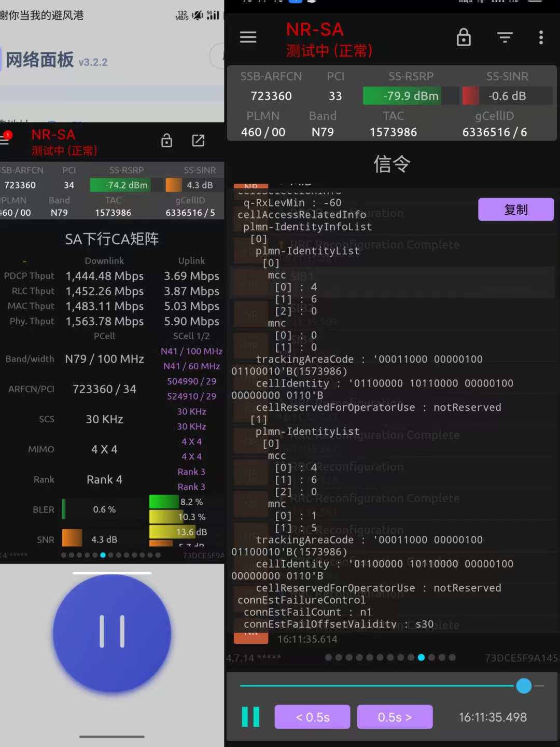Open the filter icon in right header
Screen dimensions: 560x747
click(x=505, y=37)
